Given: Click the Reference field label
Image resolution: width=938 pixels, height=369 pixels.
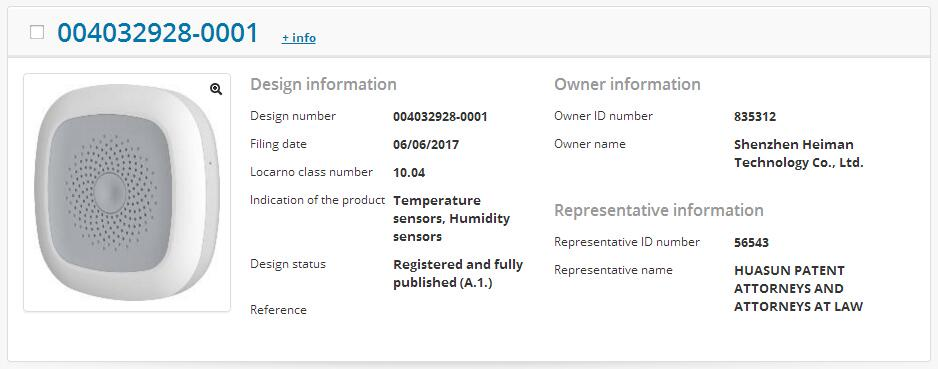Looking at the screenshot, I should (278, 310).
